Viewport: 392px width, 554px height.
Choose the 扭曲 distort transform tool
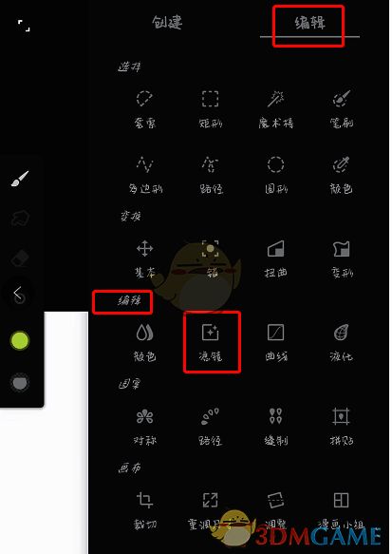click(275, 258)
